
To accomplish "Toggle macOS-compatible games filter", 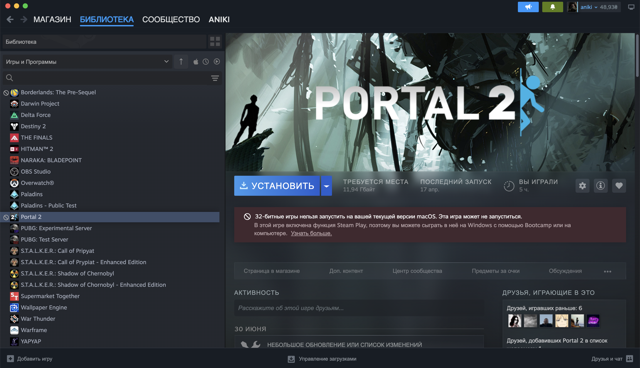I will [x=196, y=62].
